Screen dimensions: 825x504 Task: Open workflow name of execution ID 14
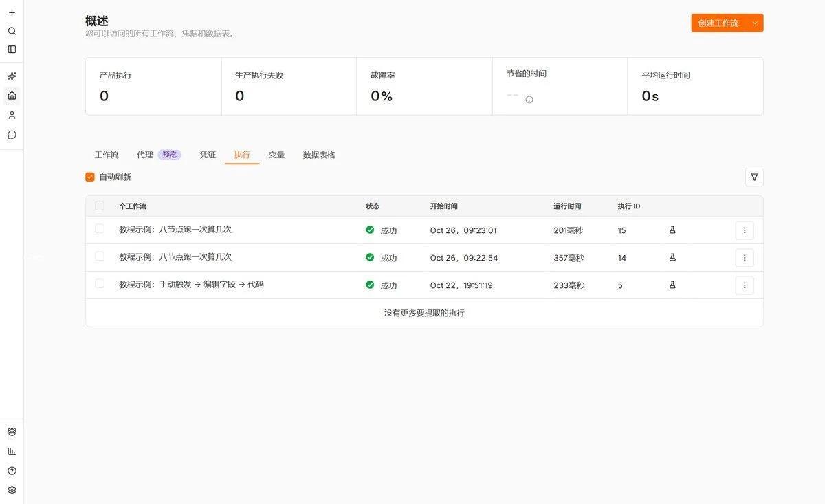tap(175, 256)
